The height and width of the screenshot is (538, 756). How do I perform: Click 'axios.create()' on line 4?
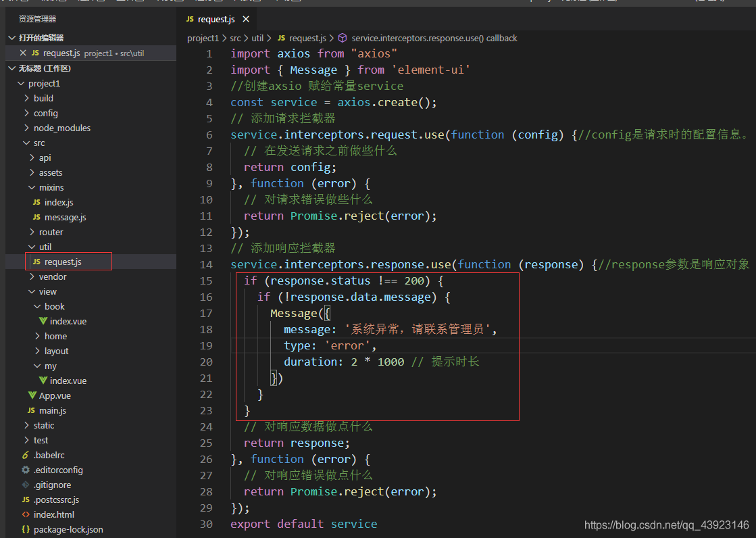[386, 102]
